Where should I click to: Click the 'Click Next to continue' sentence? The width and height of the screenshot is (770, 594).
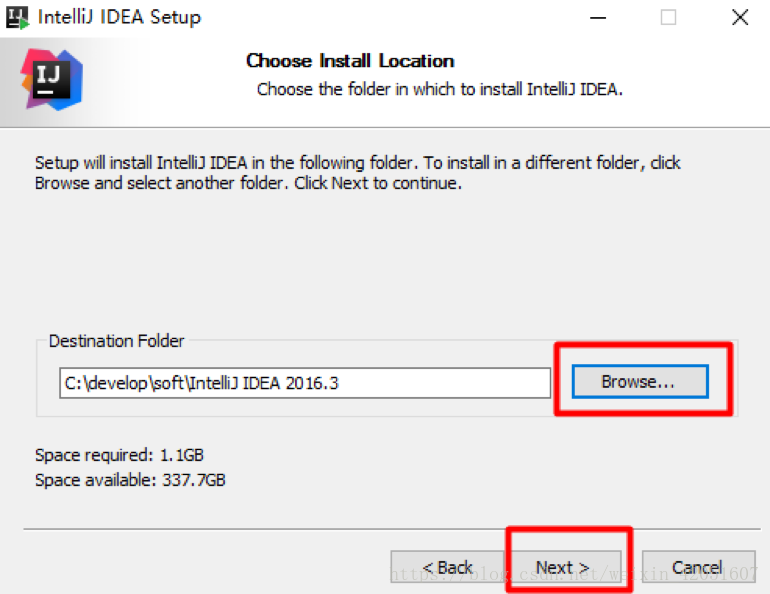(378, 184)
